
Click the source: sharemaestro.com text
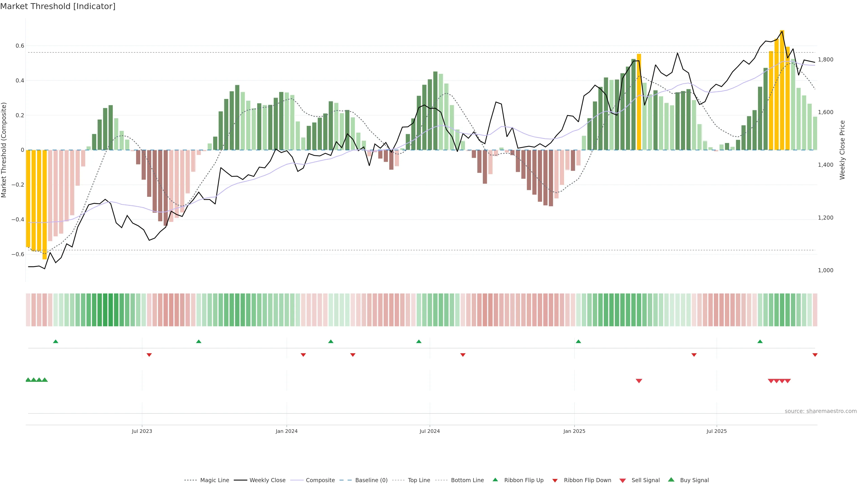point(821,411)
